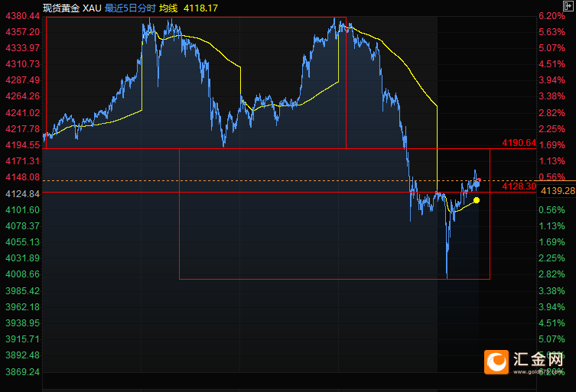The width and height of the screenshot is (576, 392).
Task: Click the red 3.94% percentage axis label
Action: (552, 80)
